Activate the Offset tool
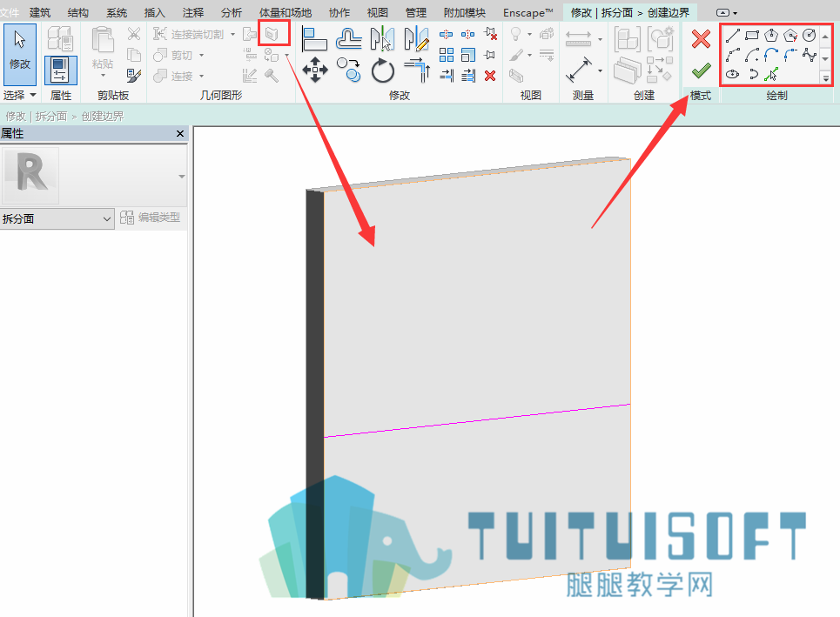This screenshot has height=617, width=840. pyautogui.click(x=348, y=38)
